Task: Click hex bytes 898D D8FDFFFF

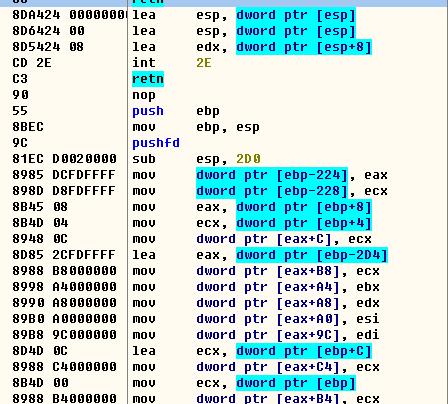Action: 64,191
